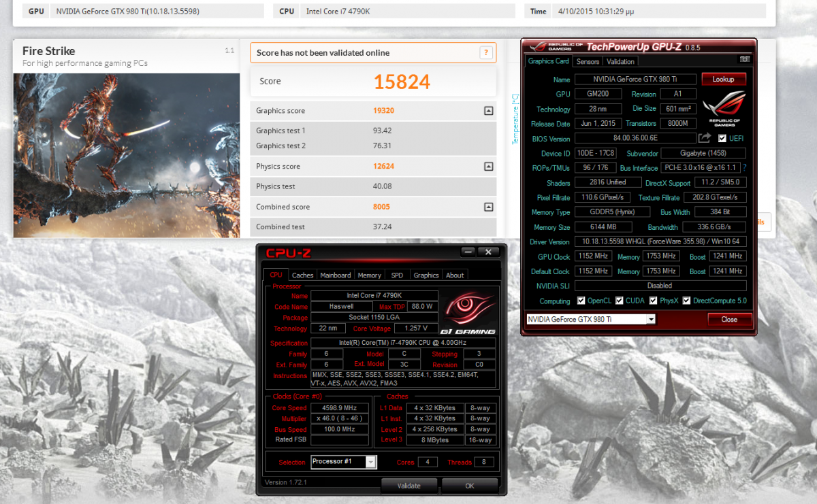
Task: Show the About tab in CPU-Z
Action: [x=455, y=275]
